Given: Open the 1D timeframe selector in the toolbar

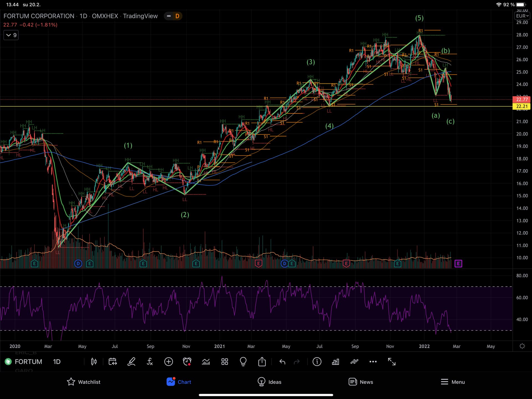Looking at the screenshot, I should click(57, 362).
